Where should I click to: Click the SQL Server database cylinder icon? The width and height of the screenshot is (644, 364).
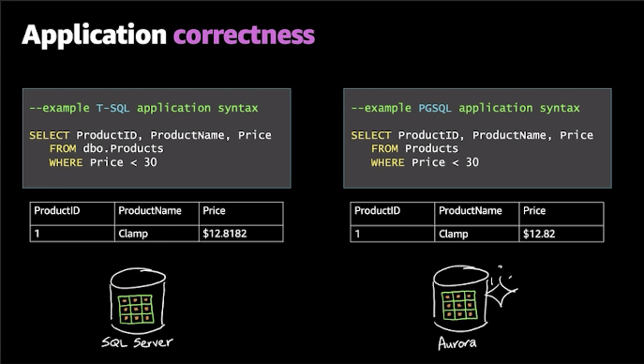pyautogui.click(x=138, y=301)
